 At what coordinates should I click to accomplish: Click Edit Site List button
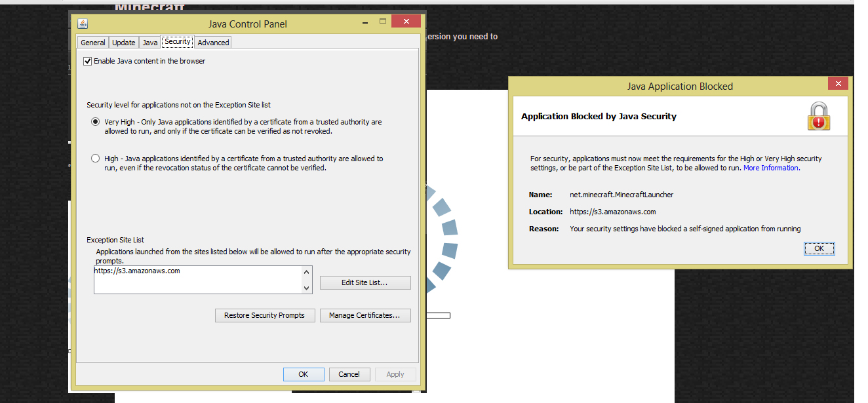coord(365,282)
